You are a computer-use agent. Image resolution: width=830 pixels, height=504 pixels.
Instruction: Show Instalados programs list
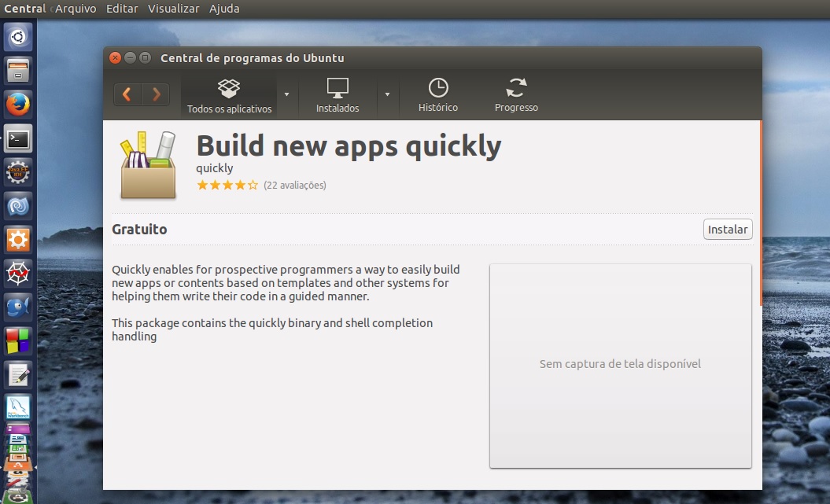click(338, 95)
